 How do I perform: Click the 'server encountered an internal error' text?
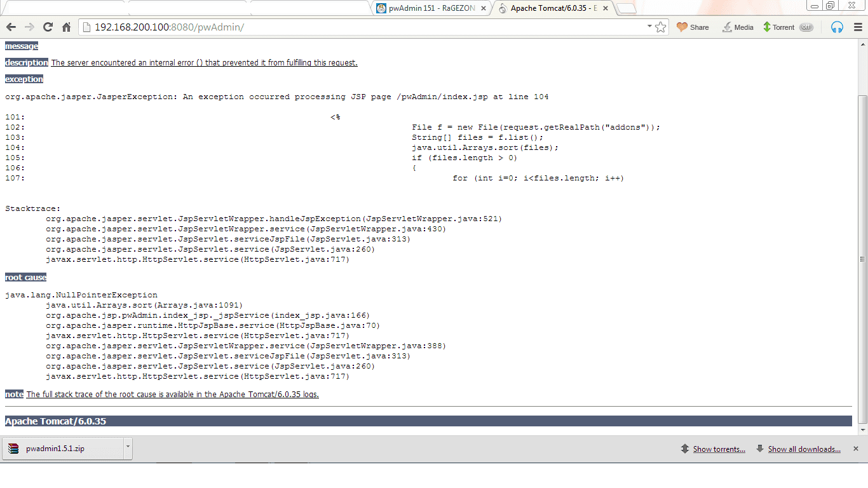tap(205, 63)
